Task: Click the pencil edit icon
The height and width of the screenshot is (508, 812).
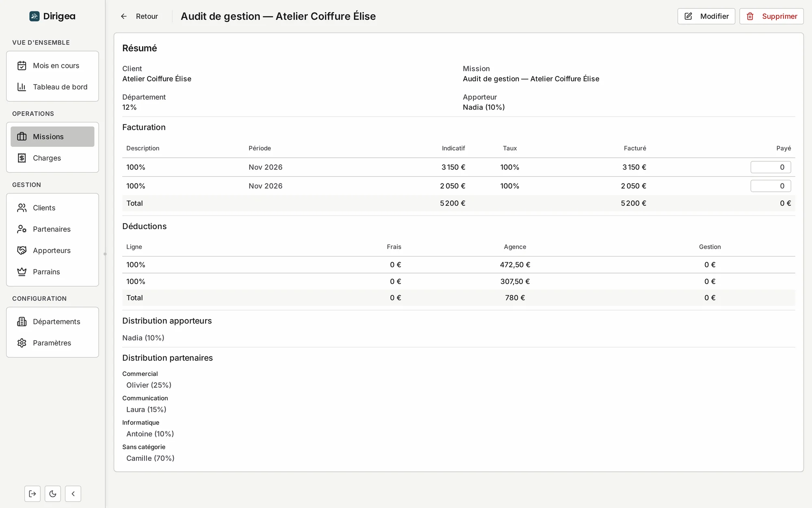Action: click(688, 16)
